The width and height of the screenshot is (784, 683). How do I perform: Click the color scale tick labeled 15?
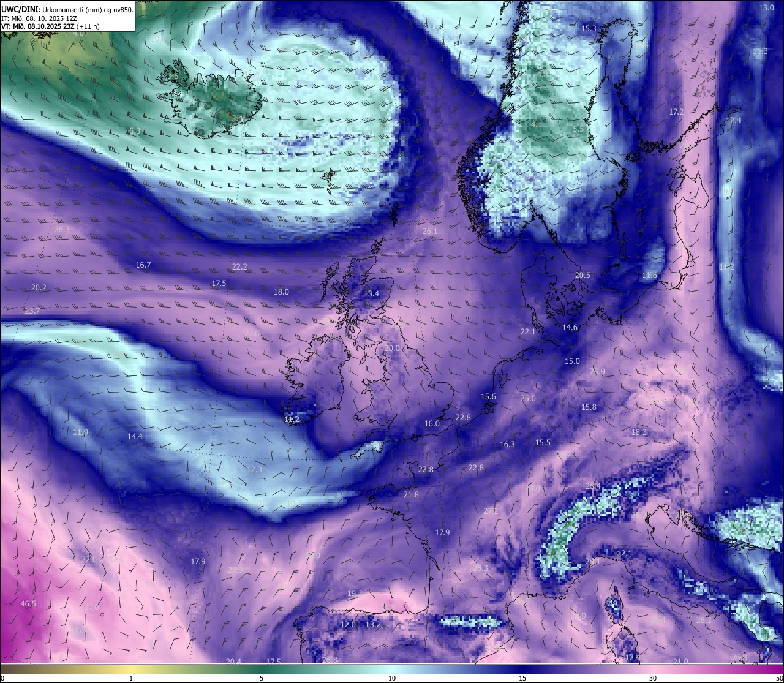[522, 678]
